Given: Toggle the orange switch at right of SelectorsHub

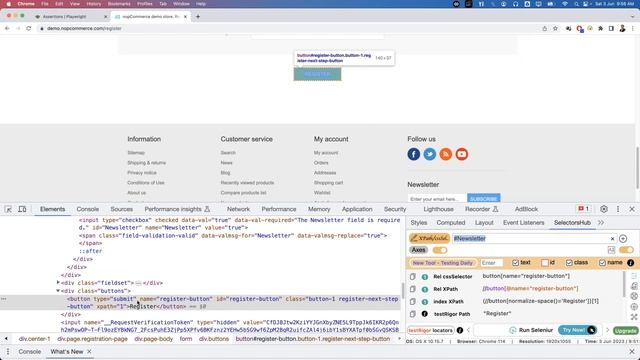Looking at the screenshot, I should (626, 250).
